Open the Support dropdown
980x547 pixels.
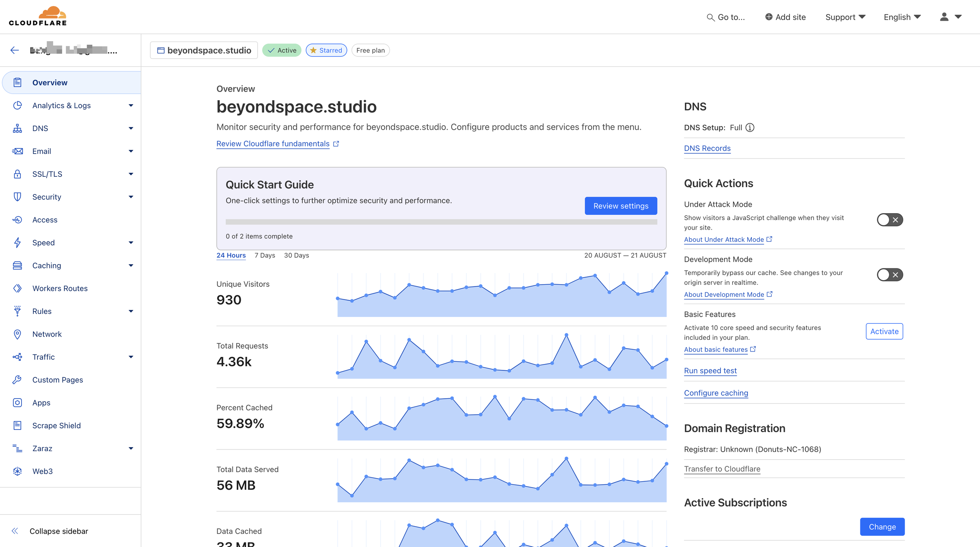coord(845,17)
